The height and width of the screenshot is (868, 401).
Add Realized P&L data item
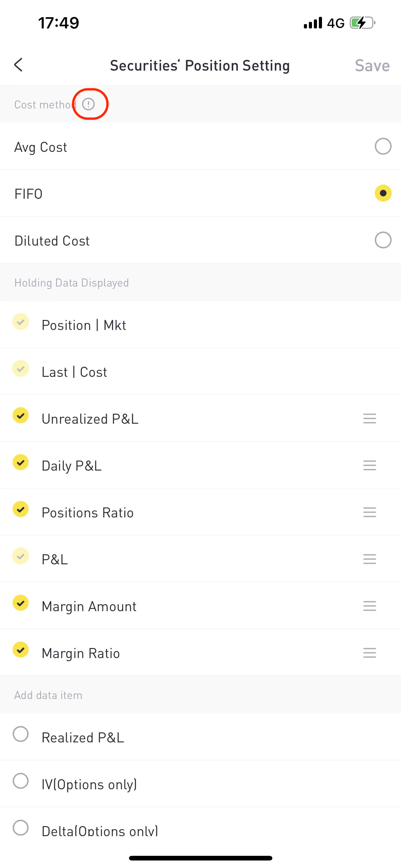(x=21, y=734)
